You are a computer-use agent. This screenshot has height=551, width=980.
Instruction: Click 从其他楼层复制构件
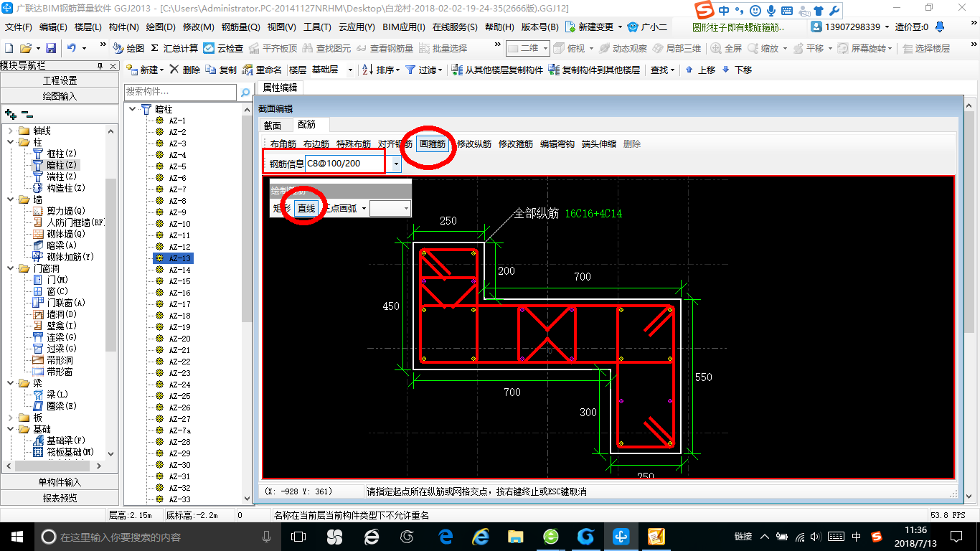pos(497,70)
